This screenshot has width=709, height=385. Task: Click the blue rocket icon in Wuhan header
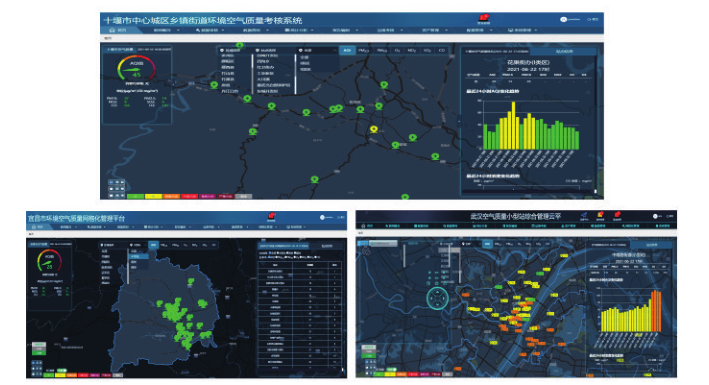pyautogui.click(x=584, y=215)
